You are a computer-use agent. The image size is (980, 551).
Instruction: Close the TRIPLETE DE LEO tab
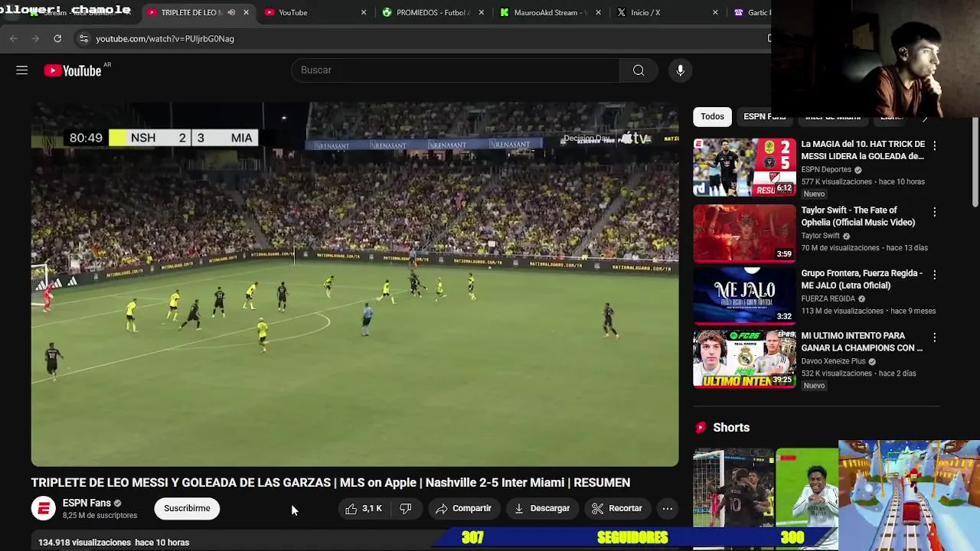pyautogui.click(x=246, y=12)
